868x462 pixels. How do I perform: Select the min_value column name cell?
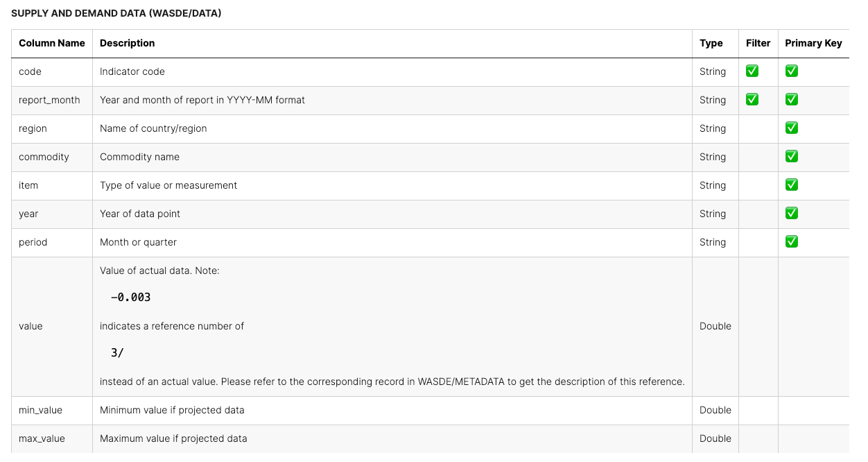pyautogui.click(x=41, y=410)
